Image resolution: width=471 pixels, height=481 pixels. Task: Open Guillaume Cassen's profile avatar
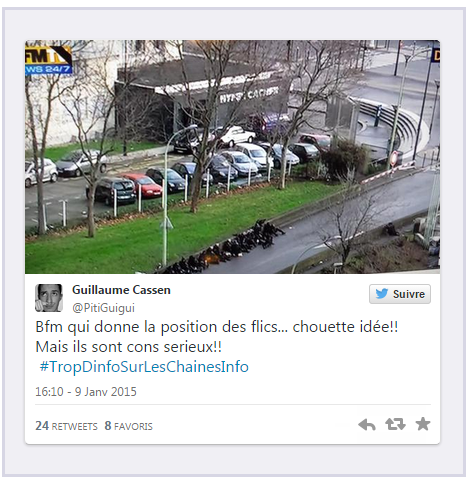49,298
